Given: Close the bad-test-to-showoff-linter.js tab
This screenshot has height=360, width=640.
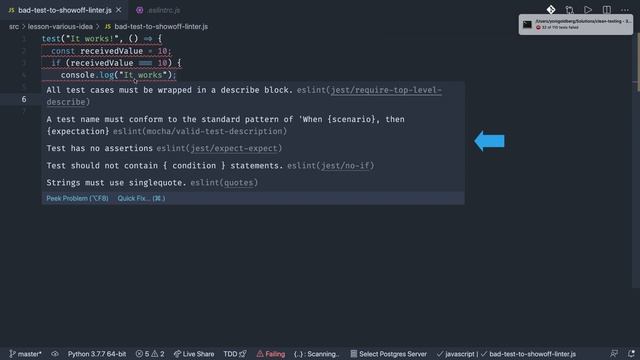Looking at the screenshot, I should point(118,10).
